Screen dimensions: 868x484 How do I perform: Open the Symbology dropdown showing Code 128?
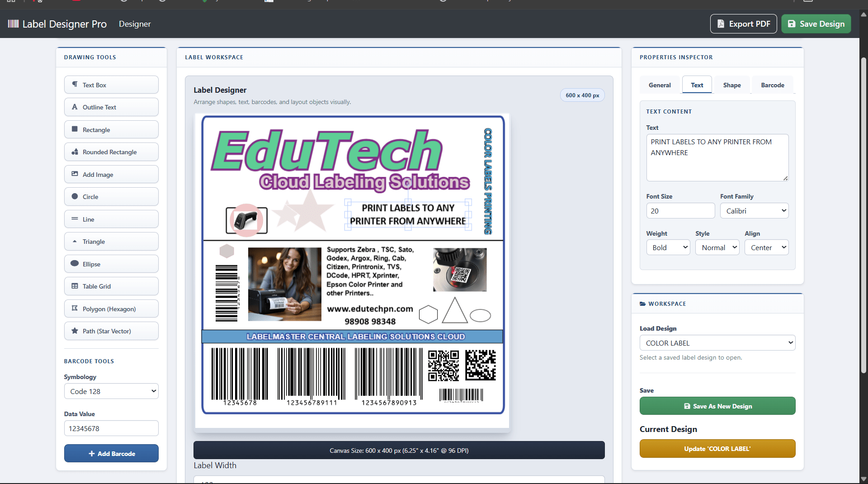[111, 391]
